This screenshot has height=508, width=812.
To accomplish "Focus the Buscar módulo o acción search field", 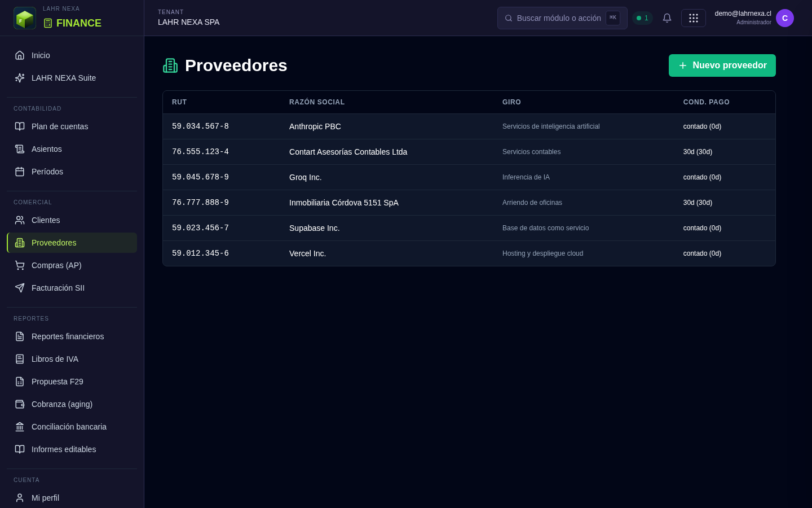I will [x=562, y=18].
